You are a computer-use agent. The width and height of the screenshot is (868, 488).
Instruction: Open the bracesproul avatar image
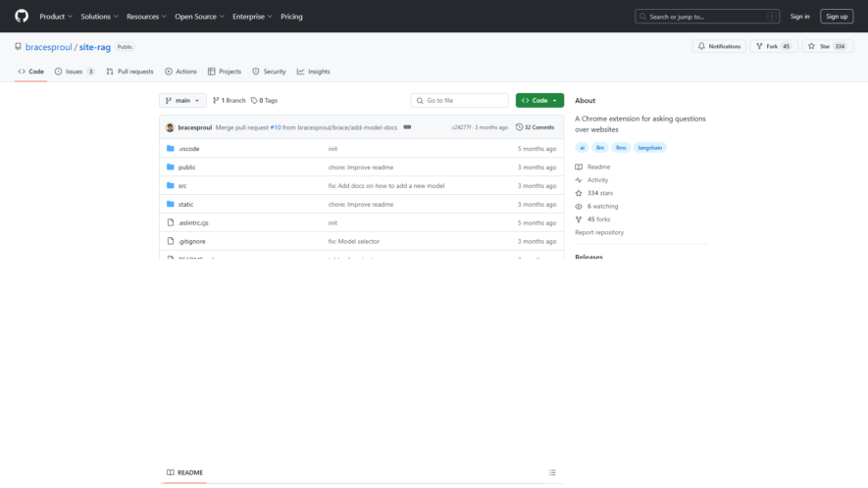170,127
